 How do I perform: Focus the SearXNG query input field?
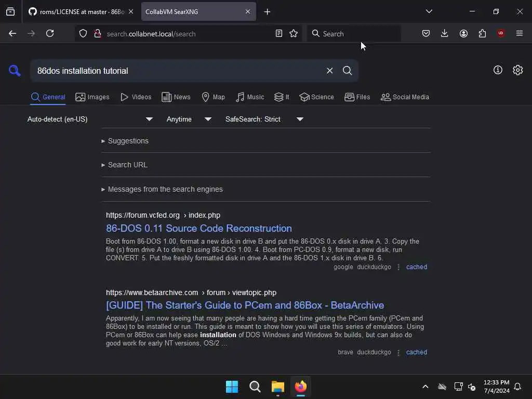click(178, 71)
